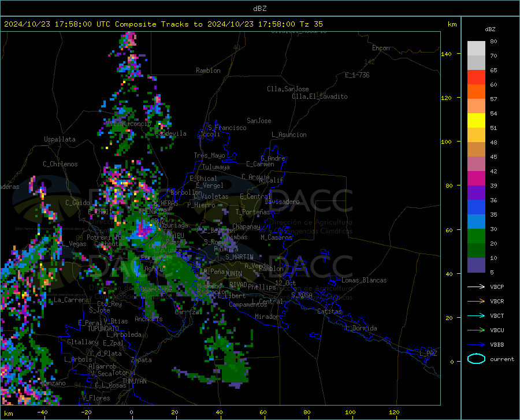Click the 'Potrerillos' map label
Image resolution: width=520 pixels, height=420 pixels.
tap(106, 237)
